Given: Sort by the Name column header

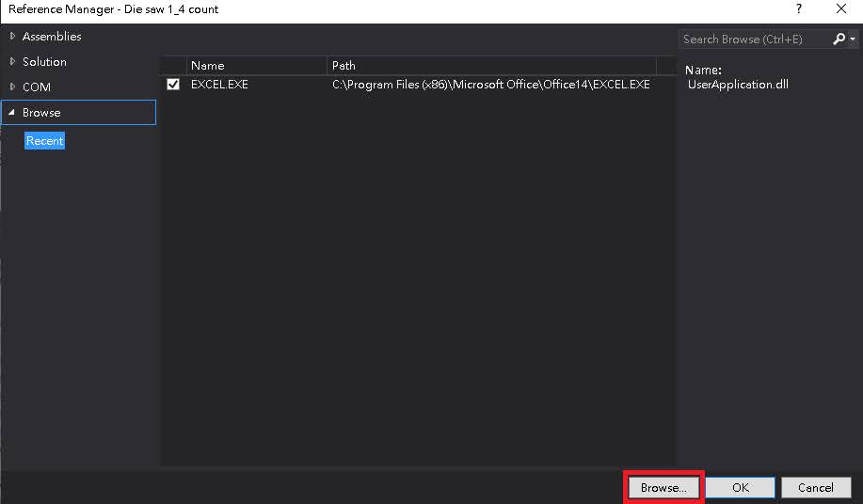Looking at the screenshot, I should [257, 66].
